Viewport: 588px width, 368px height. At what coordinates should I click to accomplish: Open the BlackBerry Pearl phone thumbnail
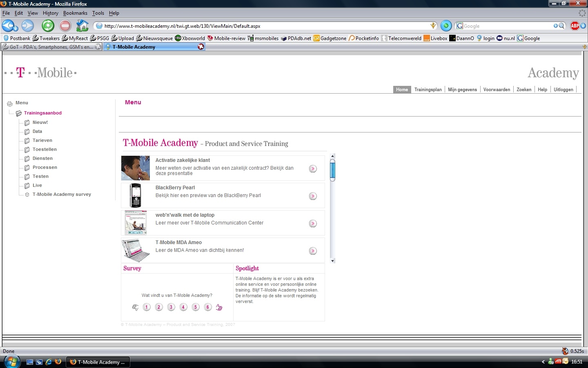136,195
